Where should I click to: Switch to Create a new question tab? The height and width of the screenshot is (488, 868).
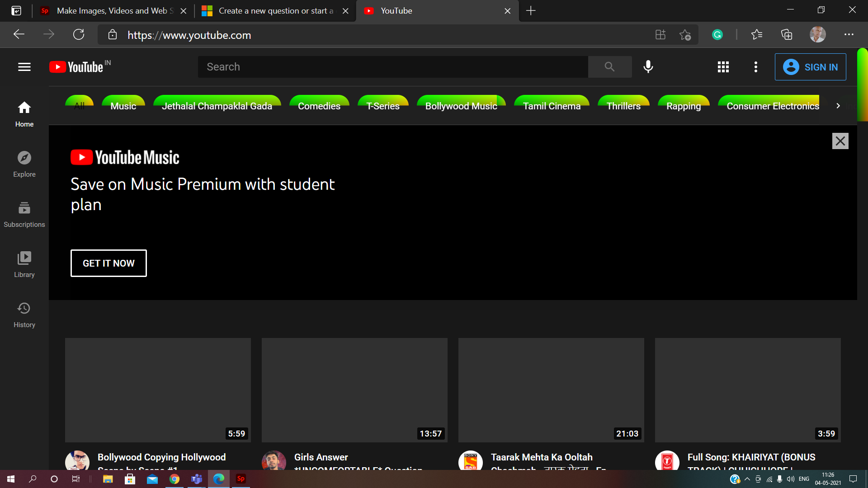[x=275, y=10]
